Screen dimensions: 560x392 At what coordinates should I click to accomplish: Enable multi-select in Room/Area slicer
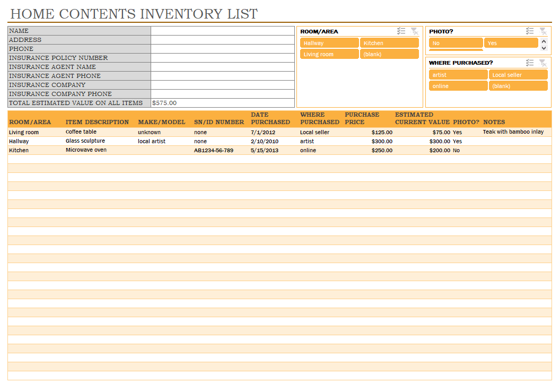pos(401,31)
